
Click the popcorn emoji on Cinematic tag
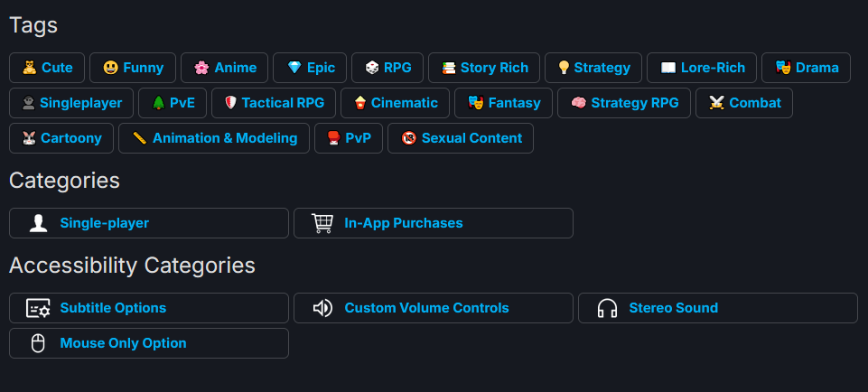point(359,103)
